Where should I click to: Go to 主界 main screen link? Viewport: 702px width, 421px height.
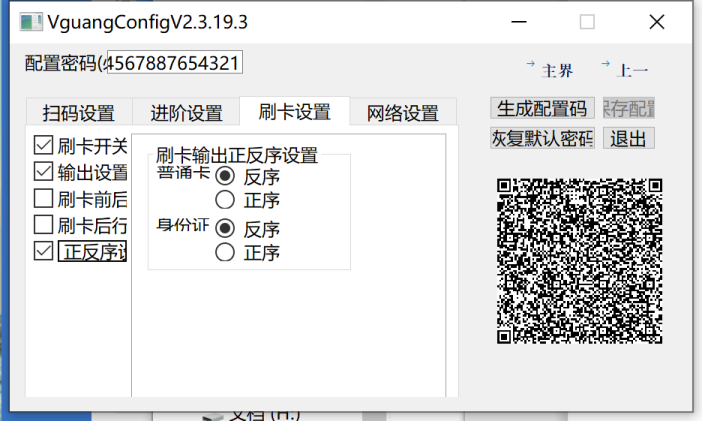[x=557, y=71]
